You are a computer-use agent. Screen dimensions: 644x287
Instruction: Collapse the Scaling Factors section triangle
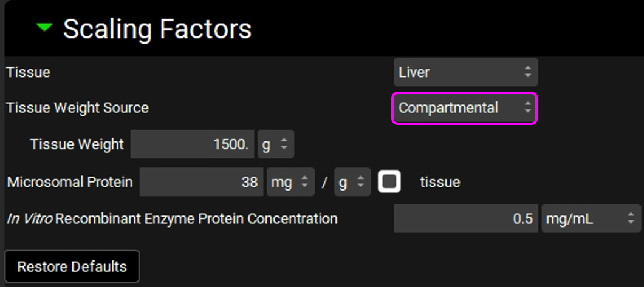pyautogui.click(x=44, y=28)
